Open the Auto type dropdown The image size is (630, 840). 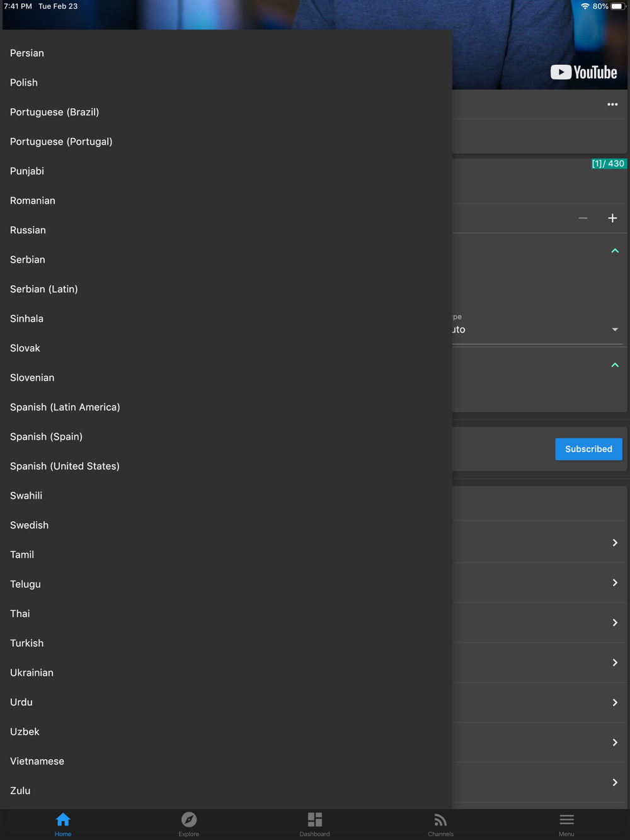(x=615, y=329)
